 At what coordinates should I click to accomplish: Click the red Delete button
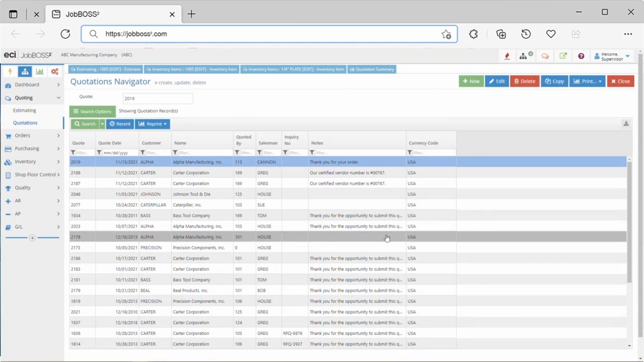[525, 81]
